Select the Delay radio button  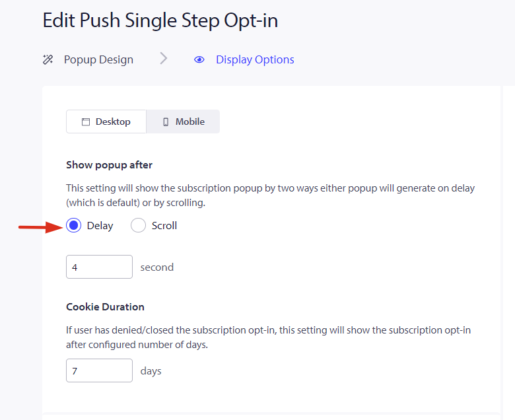[73, 226]
